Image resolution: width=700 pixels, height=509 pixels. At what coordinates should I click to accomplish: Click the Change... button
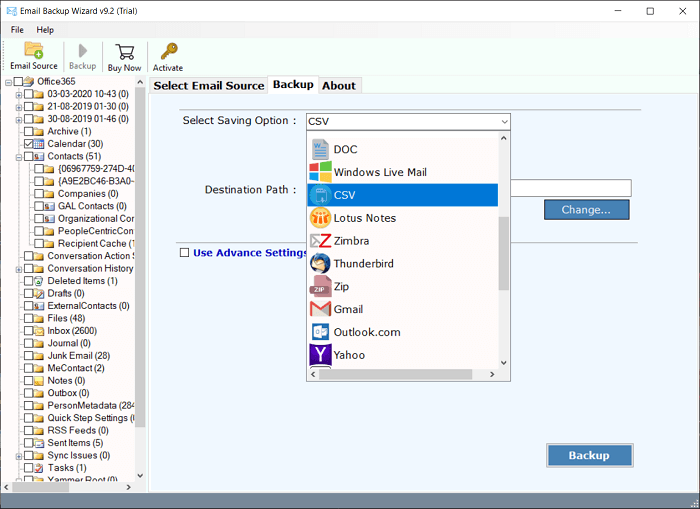pos(586,210)
